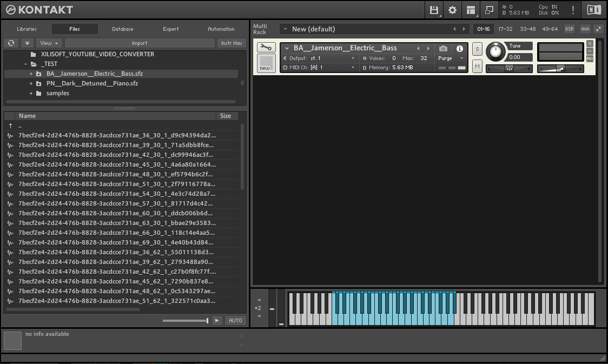
Task: Toggle the minimized rack view icon
Action: [x=489, y=10]
